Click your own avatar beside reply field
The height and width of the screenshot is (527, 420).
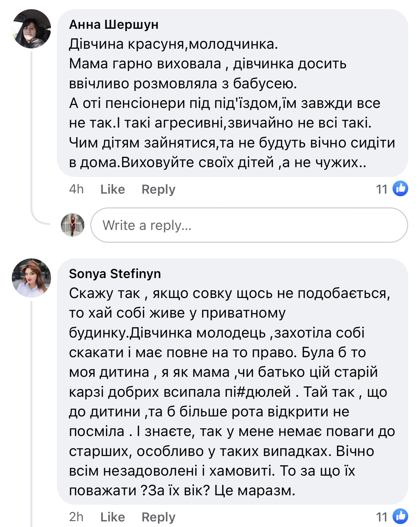[73, 225]
